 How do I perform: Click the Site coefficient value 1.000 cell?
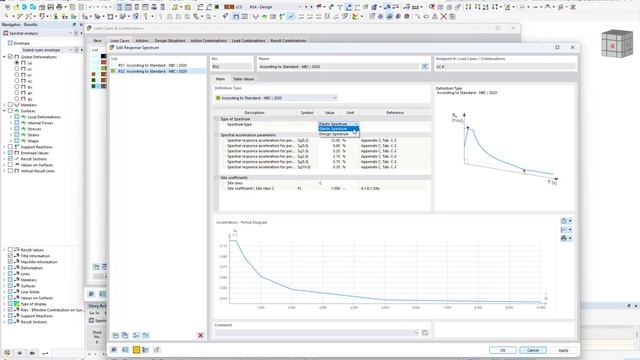(329, 188)
